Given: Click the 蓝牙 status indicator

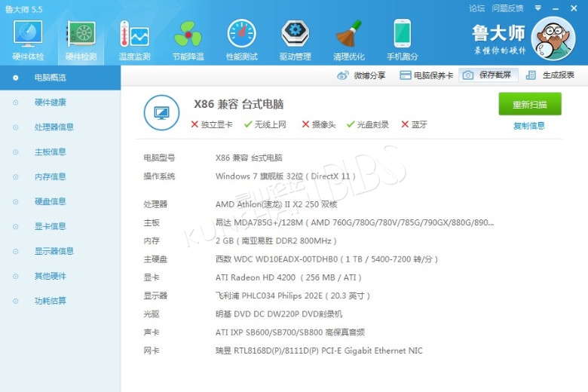Looking at the screenshot, I should tap(415, 124).
